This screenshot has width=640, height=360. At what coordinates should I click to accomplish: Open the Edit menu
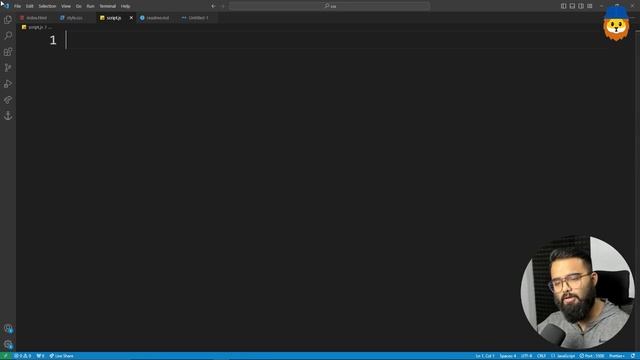(x=30, y=6)
